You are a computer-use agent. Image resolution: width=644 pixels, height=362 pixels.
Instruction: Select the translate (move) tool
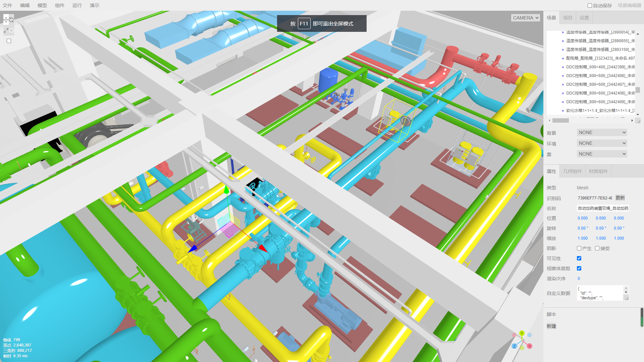click(6, 20)
